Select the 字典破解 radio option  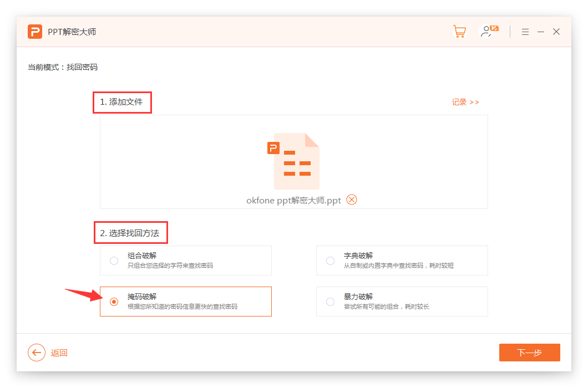[x=330, y=261]
